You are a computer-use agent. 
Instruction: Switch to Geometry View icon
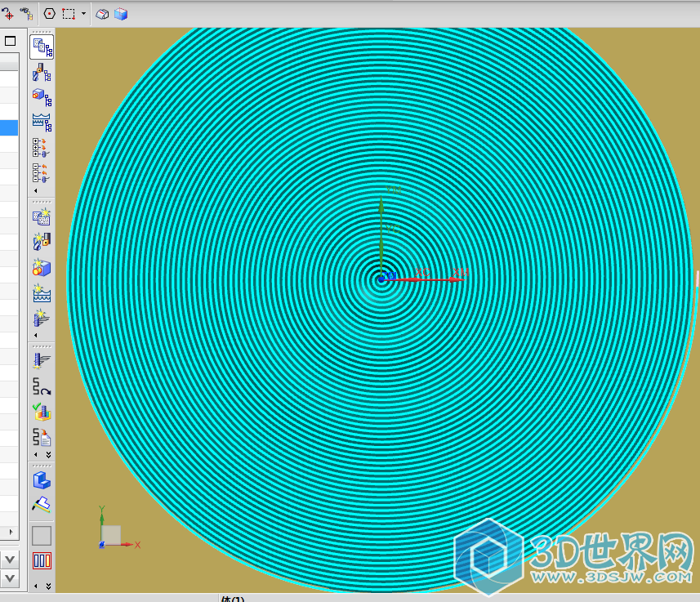tap(42, 97)
